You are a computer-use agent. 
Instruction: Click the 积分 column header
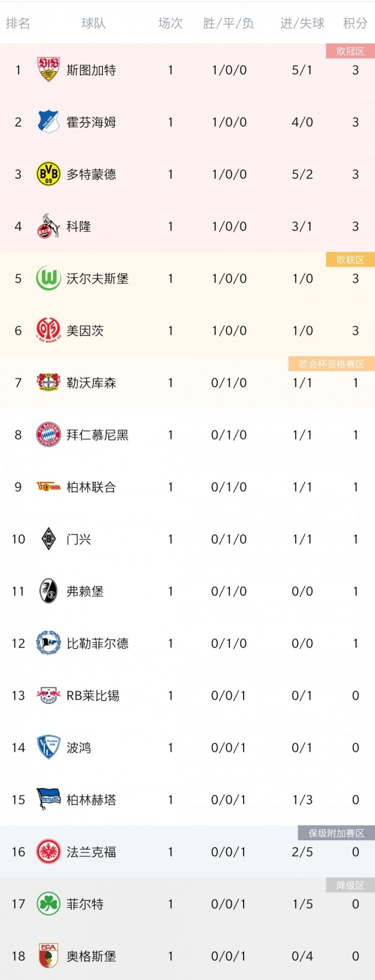coord(355,23)
